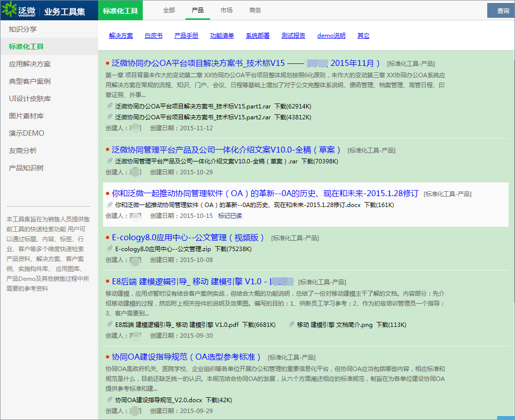Open attachment name 现在和未来-2015.1.28修订.docx
515x420 pixels.
coord(238,205)
